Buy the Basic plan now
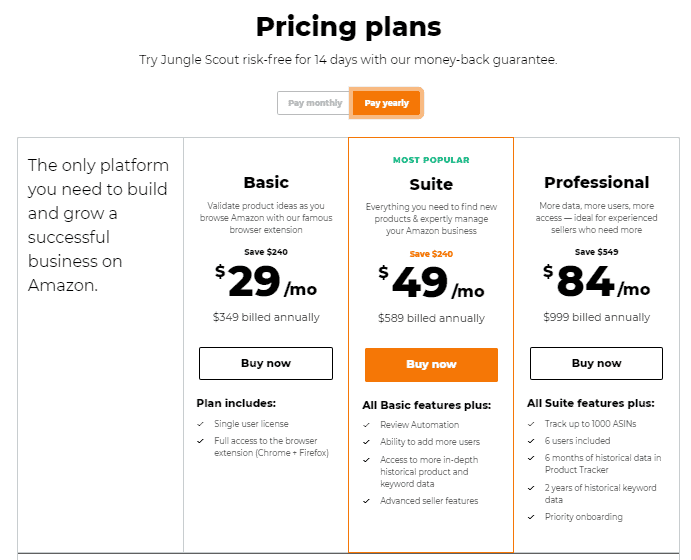This screenshot has height=560, width=691. pos(266,363)
